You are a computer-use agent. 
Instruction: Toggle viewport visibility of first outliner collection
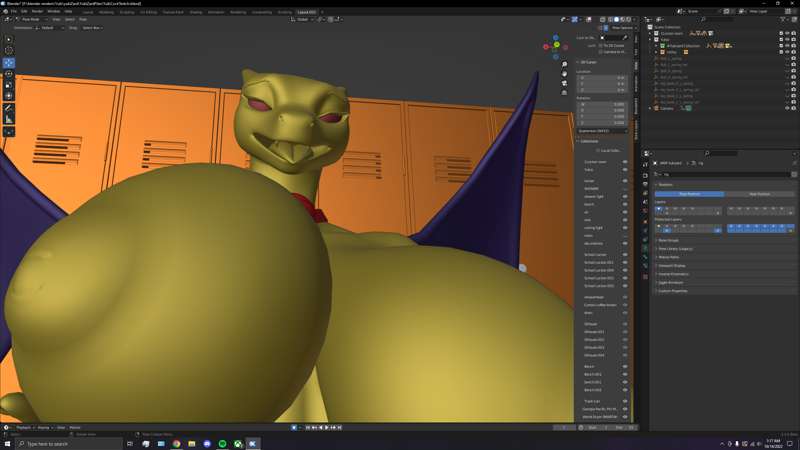click(x=787, y=33)
